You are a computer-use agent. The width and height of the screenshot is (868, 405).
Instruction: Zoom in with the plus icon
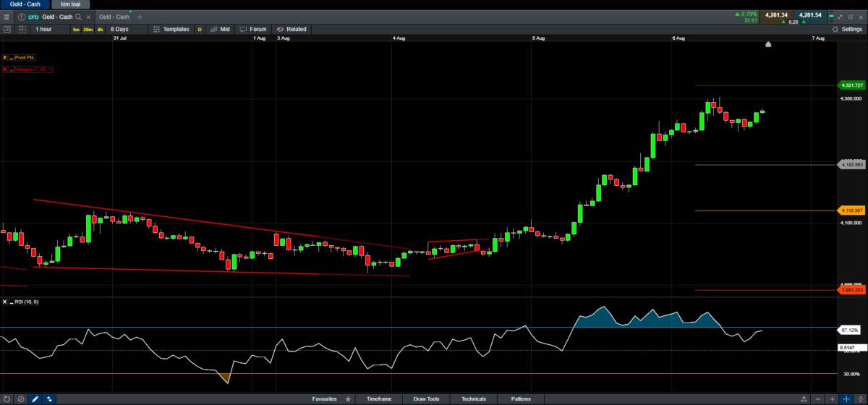click(x=832, y=399)
